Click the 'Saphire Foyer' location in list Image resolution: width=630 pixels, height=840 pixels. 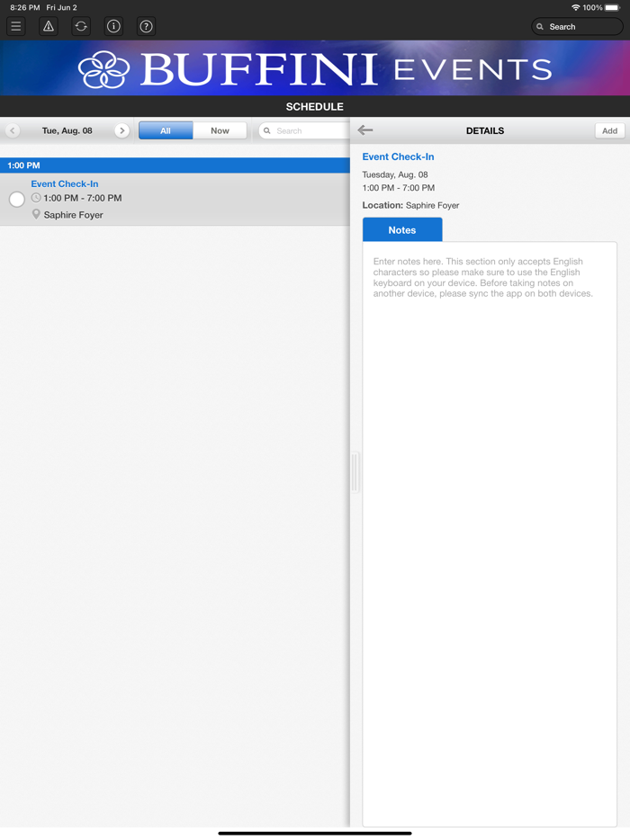click(74, 215)
